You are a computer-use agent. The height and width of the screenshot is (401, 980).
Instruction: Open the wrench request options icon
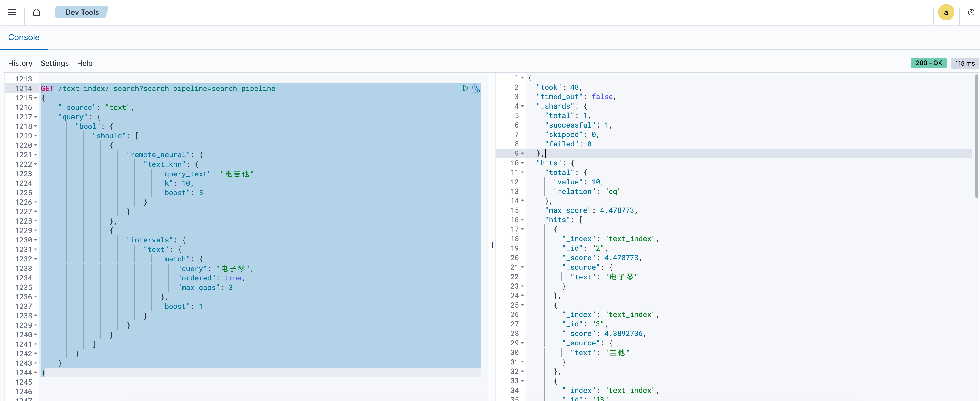point(476,88)
